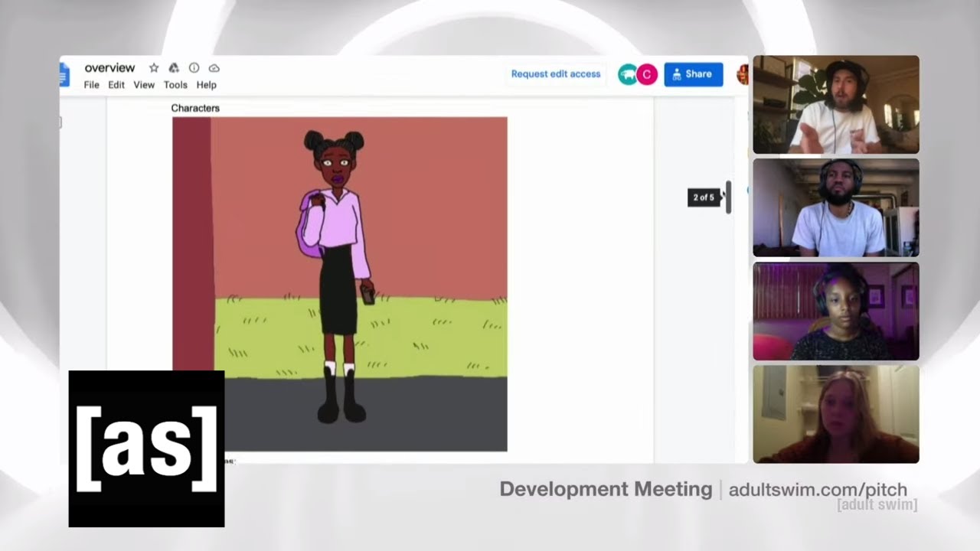This screenshot has width=980, height=551.
Task: Open the document info icon
Action: [x=194, y=68]
